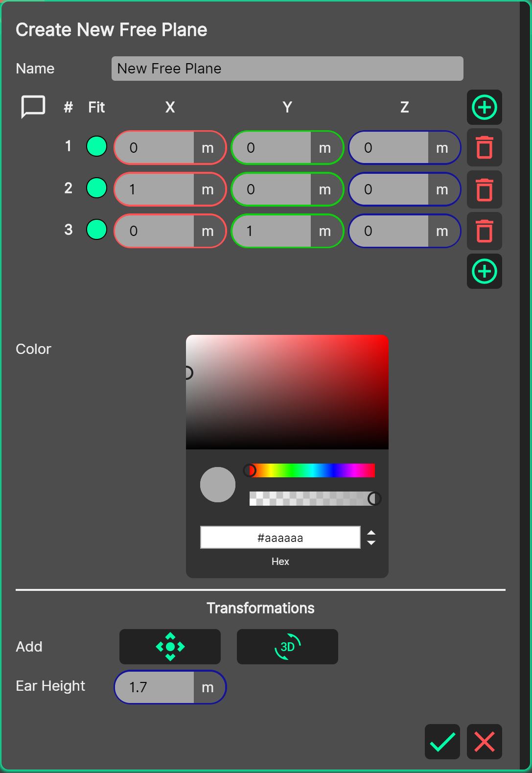Image resolution: width=532 pixels, height=773 pixels.
Task: Click the row number 1 label
Action: (68, 146)
